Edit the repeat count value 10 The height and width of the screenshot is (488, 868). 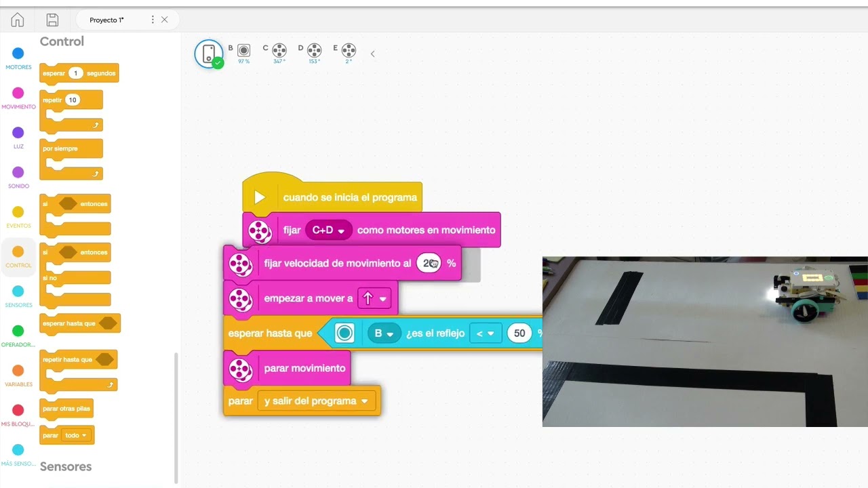(x=72, y=100)
